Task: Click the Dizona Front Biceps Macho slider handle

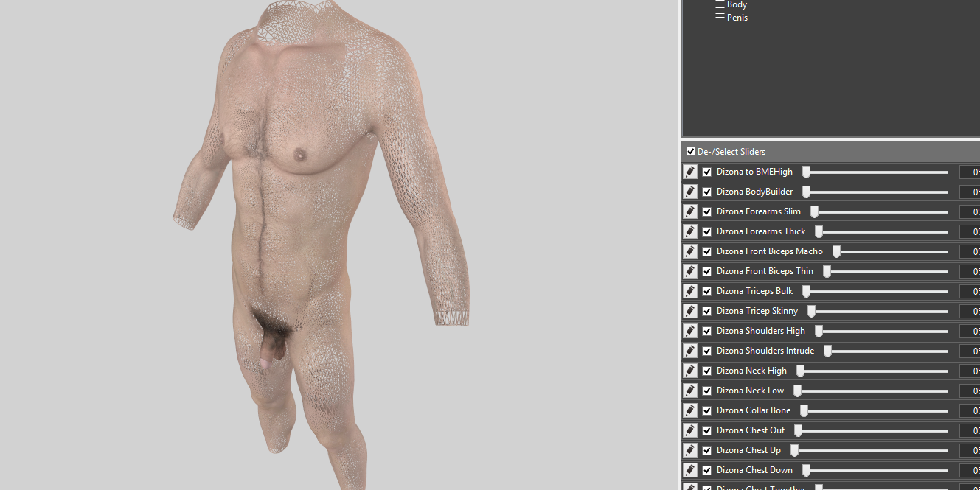Action: point(836,251)
